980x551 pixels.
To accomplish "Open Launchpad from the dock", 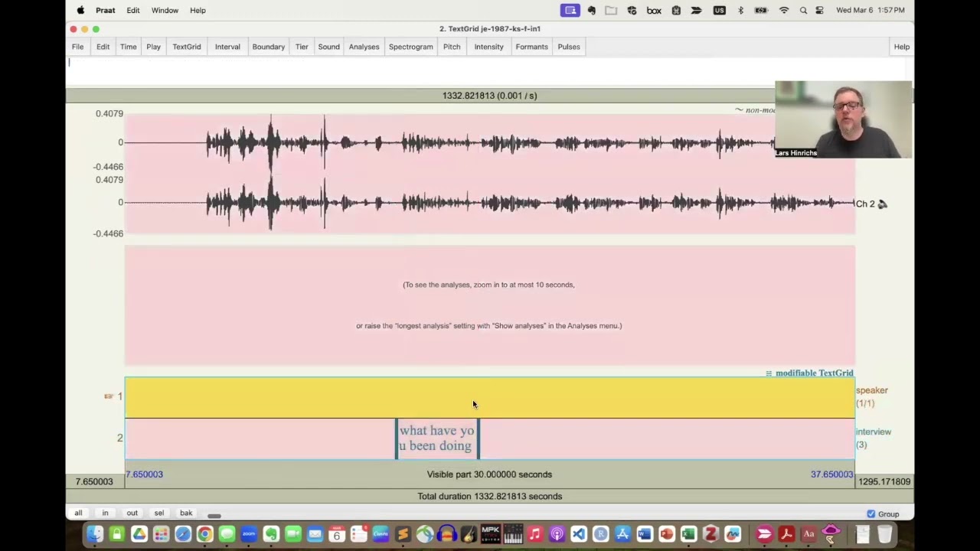I will click(161, 533).
